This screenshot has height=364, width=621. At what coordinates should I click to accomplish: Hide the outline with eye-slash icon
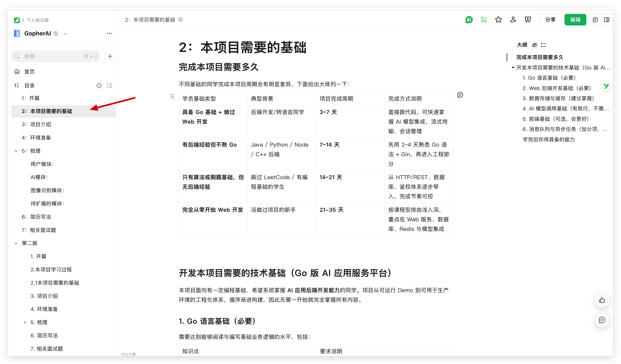[x=534, y=45]
